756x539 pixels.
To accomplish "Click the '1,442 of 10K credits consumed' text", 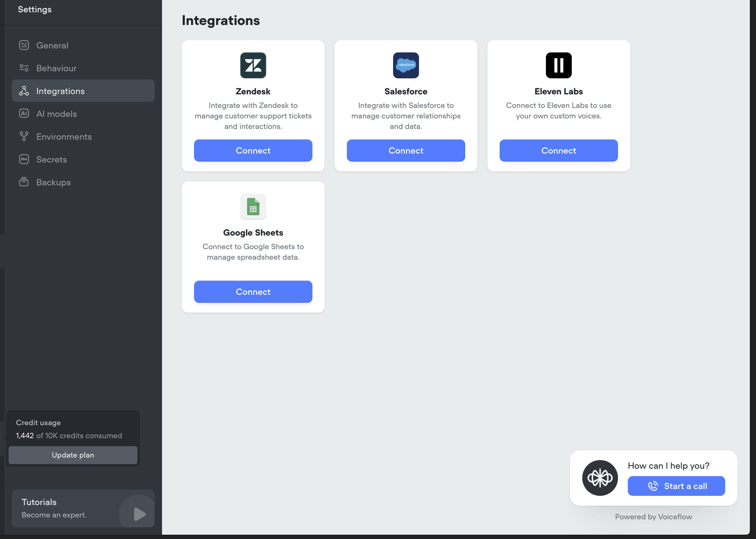I will 69,435.
